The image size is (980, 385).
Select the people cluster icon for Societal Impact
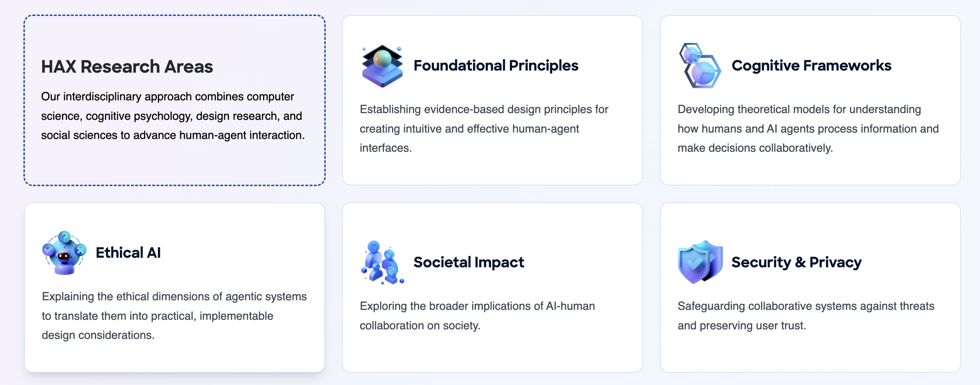(x=380, y=262)
